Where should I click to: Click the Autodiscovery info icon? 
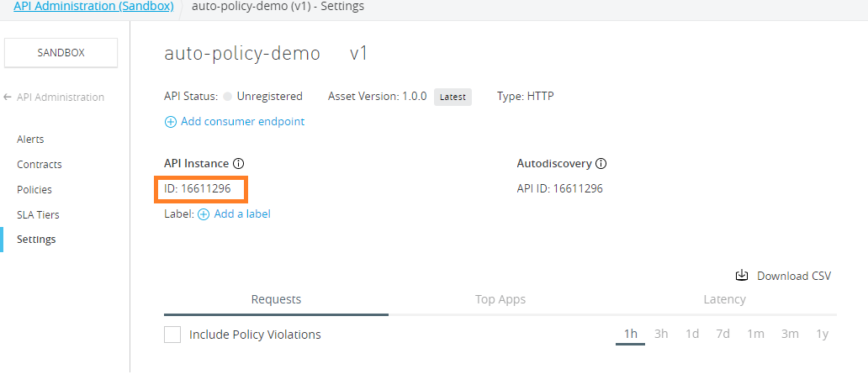(601, 164)
